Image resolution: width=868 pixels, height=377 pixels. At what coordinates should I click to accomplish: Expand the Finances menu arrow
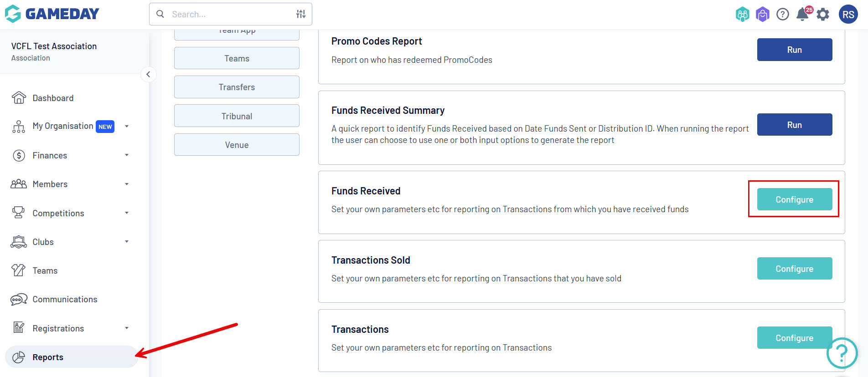pyautogui.click(x=127, y=155)
